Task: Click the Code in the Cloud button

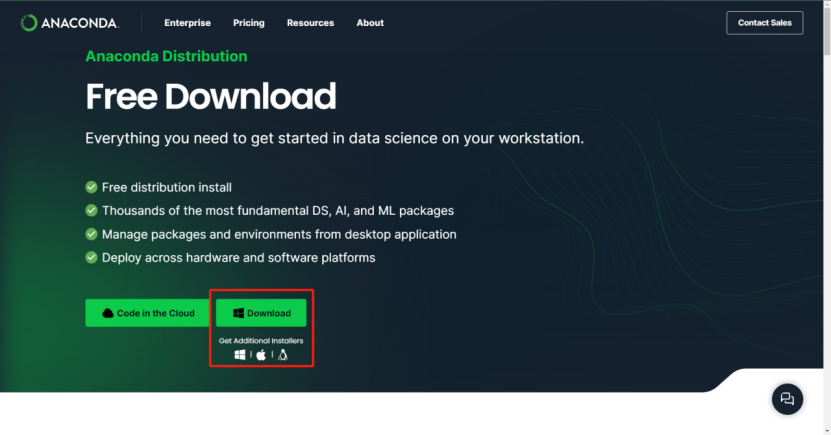Action: pos(148,313)
